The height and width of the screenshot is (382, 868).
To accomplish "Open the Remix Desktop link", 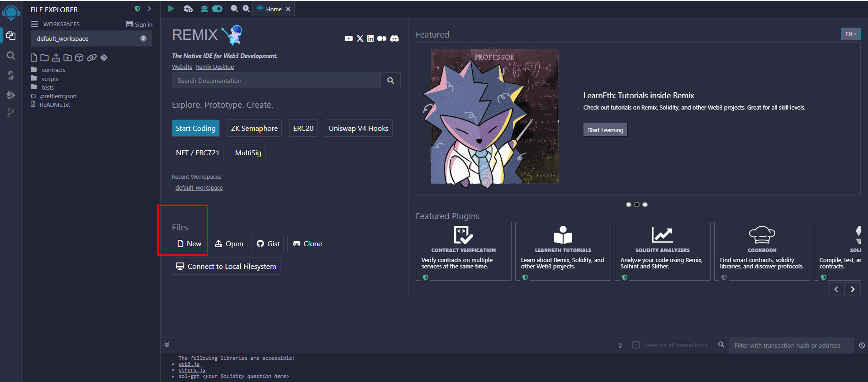I will point(215,67).
